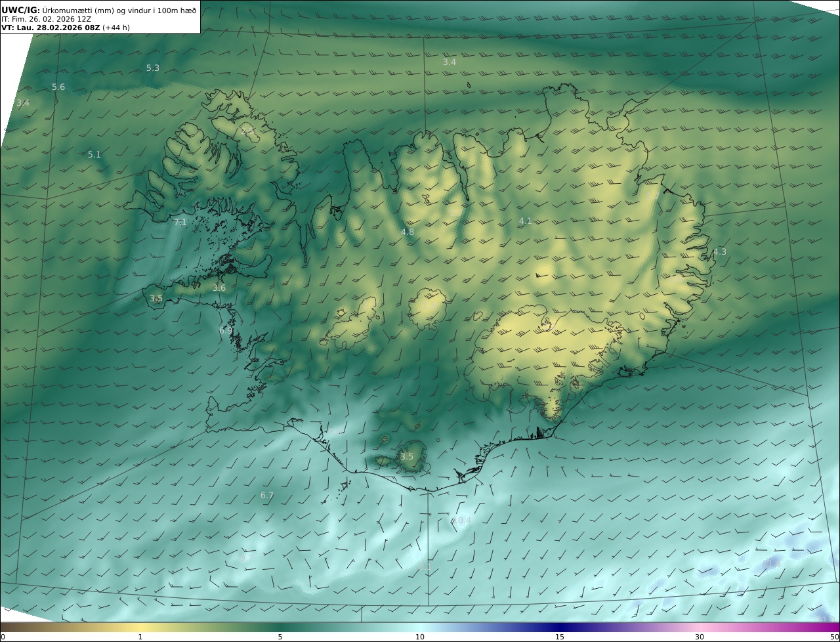Viewport: 840px width, 642px height.
Task: Click the IT Fim. 26. 02. 2026 12Z line
Action: click(x=46, y=19)
